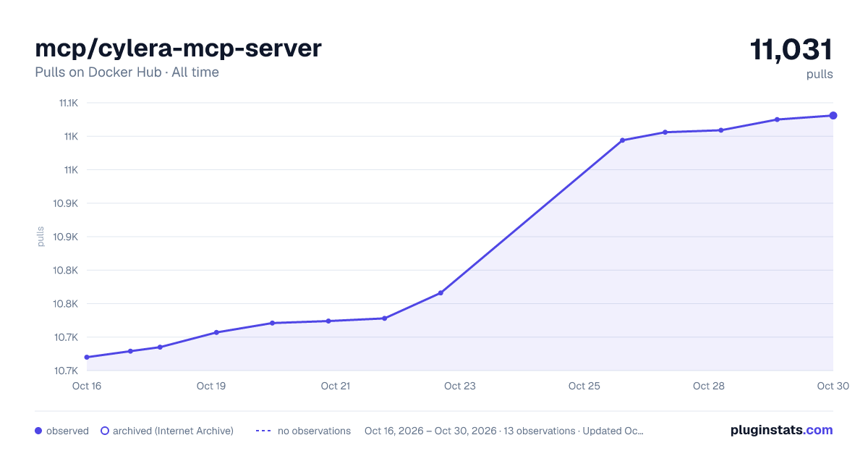Click the 'Pulls on Docker Hub · All time' subtitle
The image size is (868, 456).
pyautogui.click(x=127, y=72)
